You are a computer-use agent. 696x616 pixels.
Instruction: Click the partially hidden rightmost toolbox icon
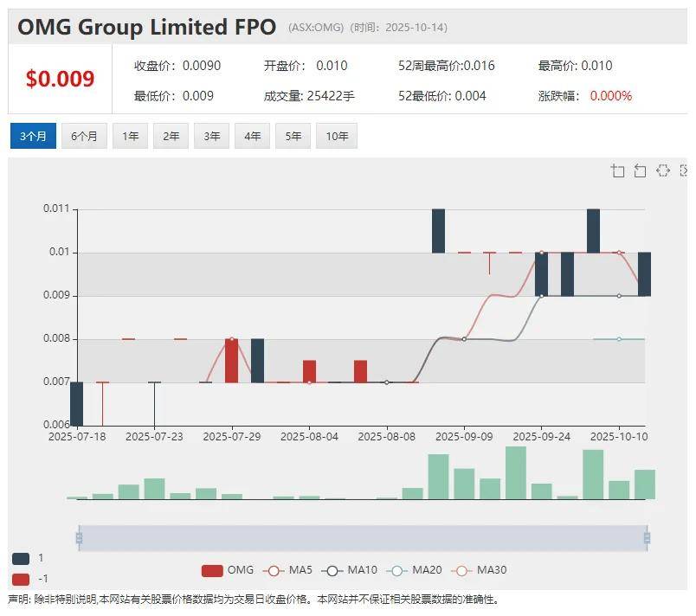point(684,170)
